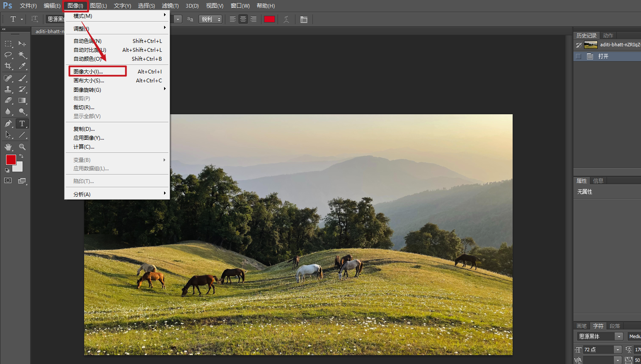
Task: Enable center text alignment
Action: [x=243, y=19]
